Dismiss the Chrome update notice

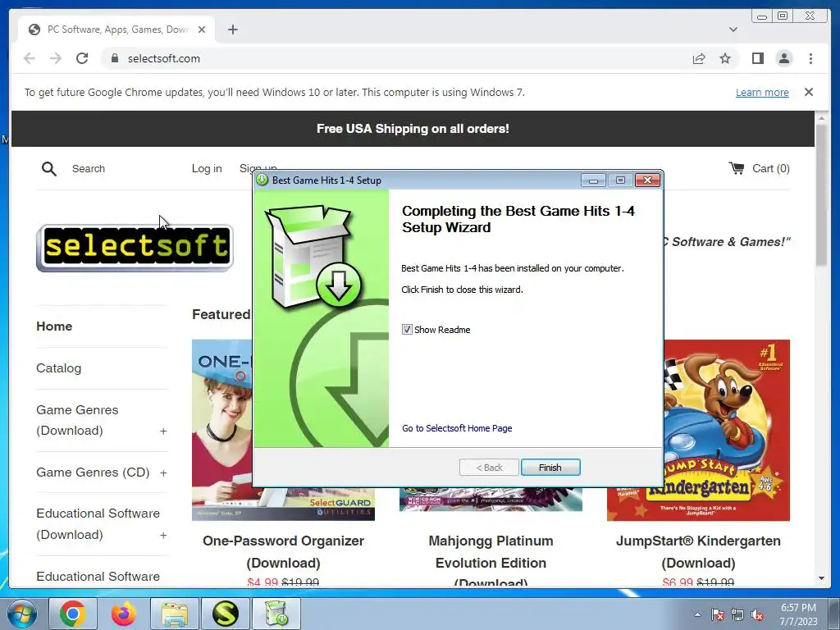tap(809, 92)
